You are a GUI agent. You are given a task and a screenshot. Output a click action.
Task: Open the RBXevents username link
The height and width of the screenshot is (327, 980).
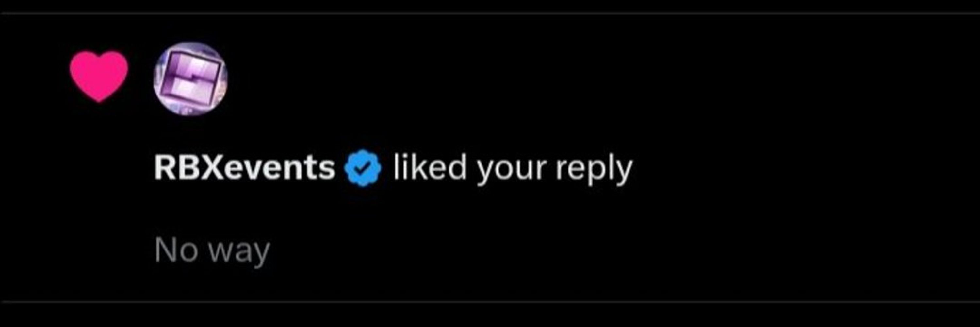point(244,168)
